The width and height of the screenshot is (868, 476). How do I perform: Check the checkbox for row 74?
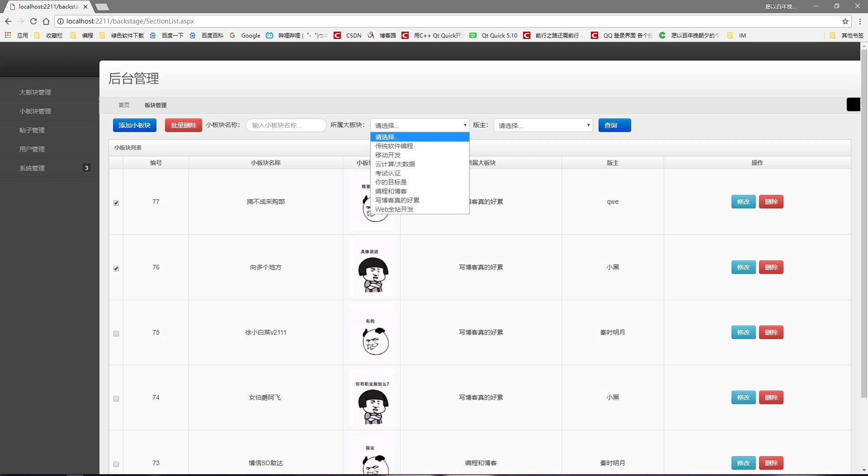pyautogui.click(x=116, y=399)
